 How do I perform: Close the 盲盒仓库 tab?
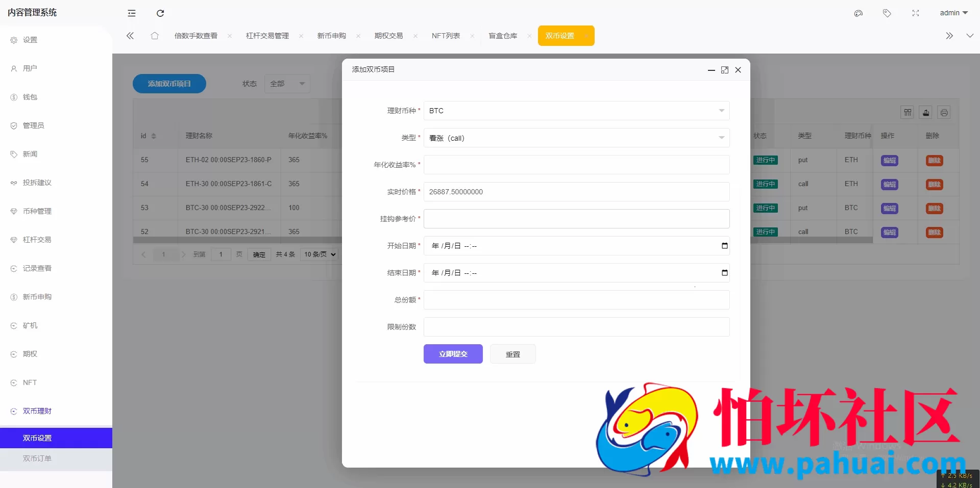529,36
